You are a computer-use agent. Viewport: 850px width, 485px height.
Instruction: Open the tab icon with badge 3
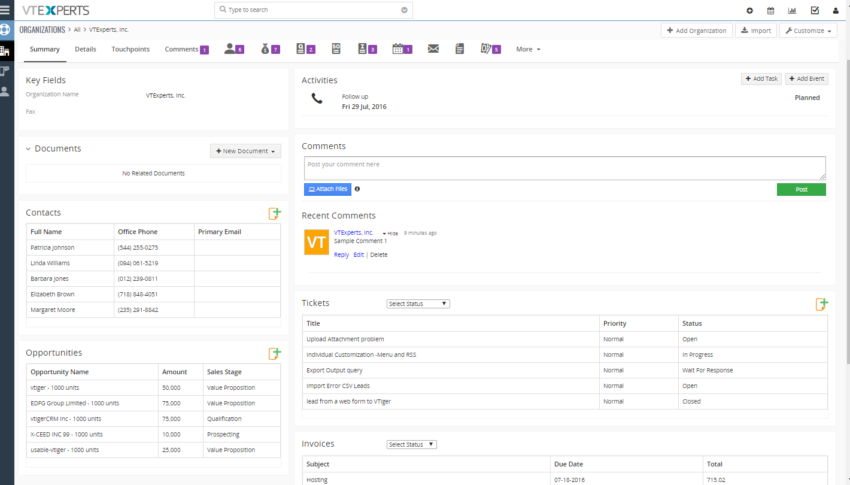click(x=367, y=49)
